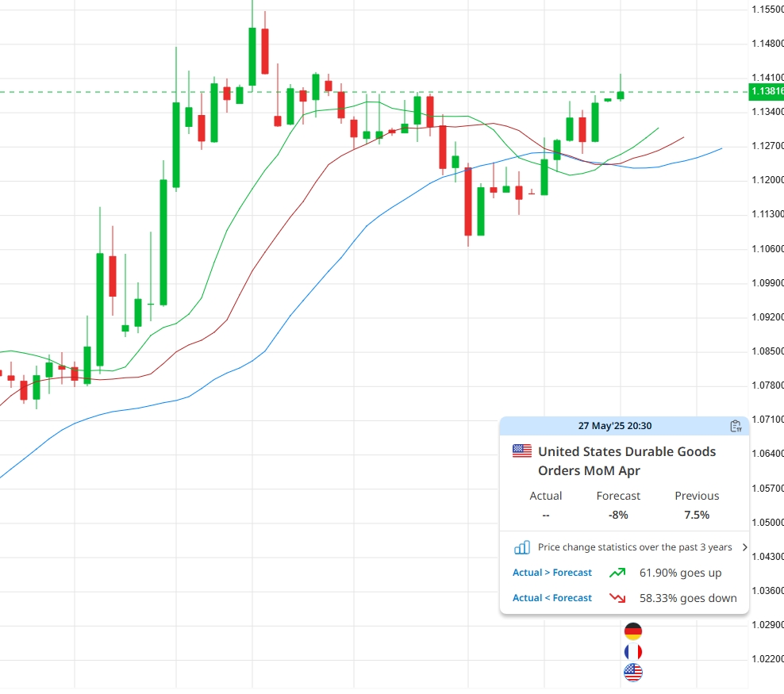Click the calendar icon in the event popup header
This screenshot has height=694, width=784.
(x=736, y=426)
